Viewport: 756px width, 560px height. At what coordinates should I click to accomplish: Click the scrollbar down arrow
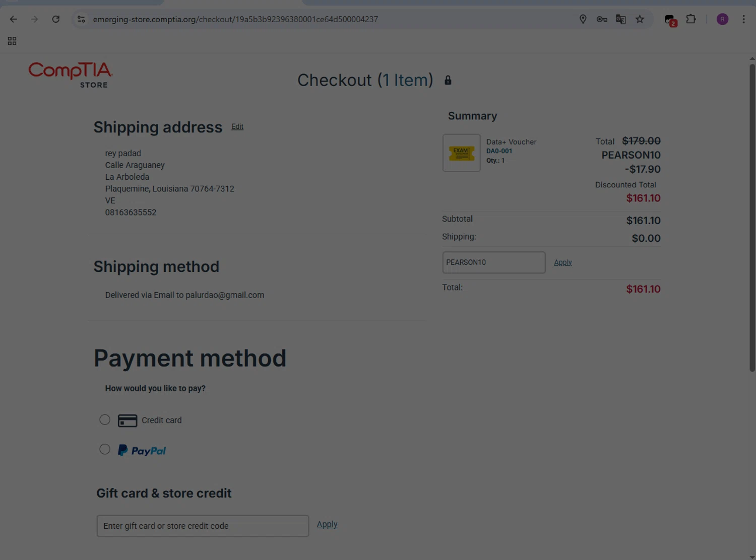coord(752,556)
